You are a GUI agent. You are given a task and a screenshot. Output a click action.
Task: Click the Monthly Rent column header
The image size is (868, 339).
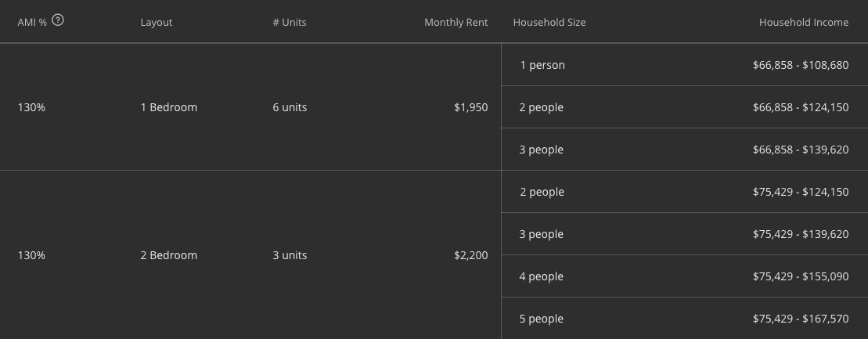click(456, 23)
